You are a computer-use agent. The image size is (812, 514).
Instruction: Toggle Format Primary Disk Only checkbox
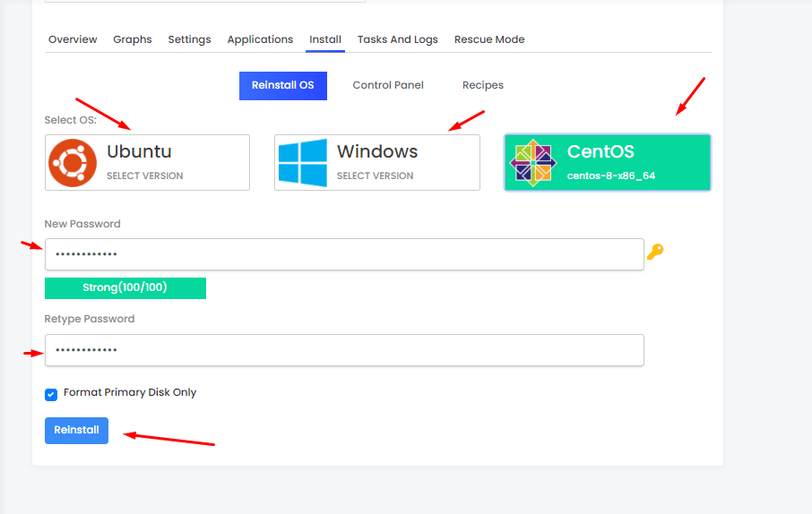coord(51,394)
